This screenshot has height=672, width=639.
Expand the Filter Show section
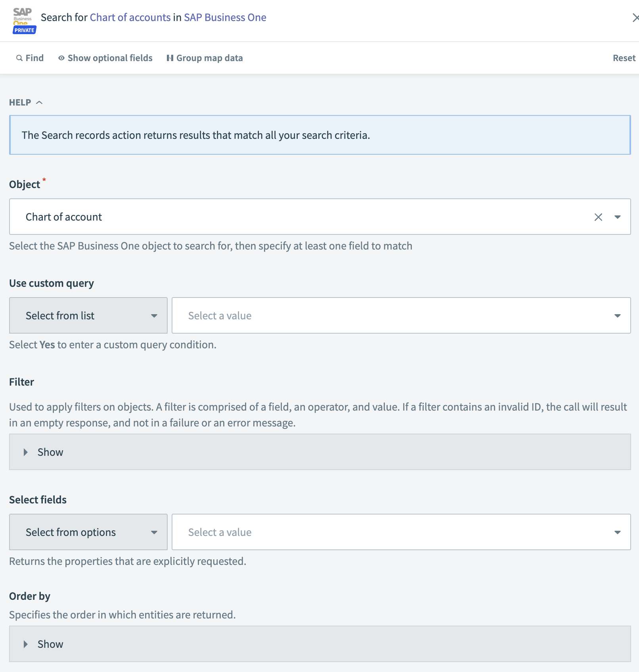[x=50, y=452]
